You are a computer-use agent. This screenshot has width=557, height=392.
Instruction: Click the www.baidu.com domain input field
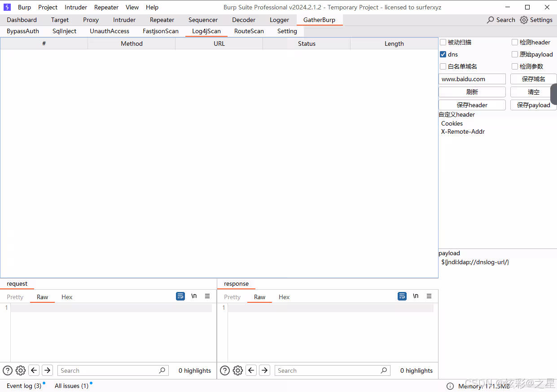pos(472,79)
